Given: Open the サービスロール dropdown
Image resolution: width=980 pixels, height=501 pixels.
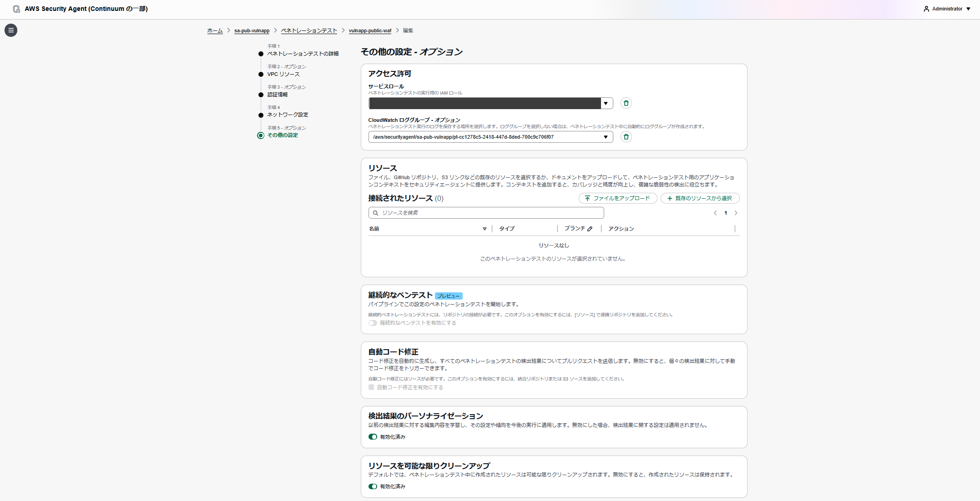Looking at the screenshot, I should tap(490, 103).
